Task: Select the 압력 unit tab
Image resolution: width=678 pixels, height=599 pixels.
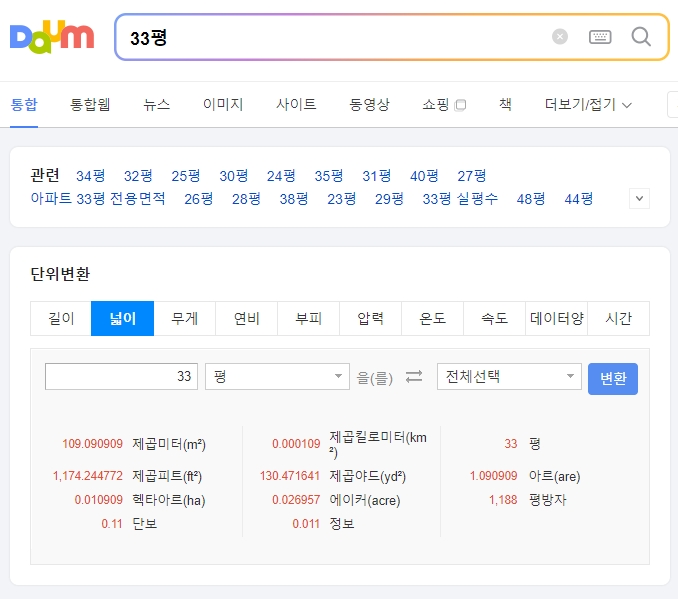Action: 371,318
